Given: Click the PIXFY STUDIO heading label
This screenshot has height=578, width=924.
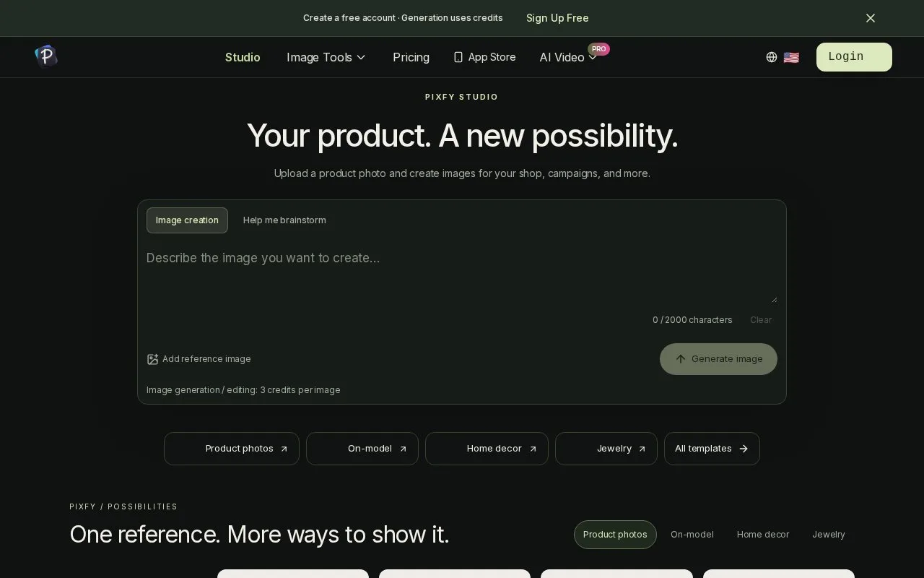Looking at the screenshot, I should [462, 97].
